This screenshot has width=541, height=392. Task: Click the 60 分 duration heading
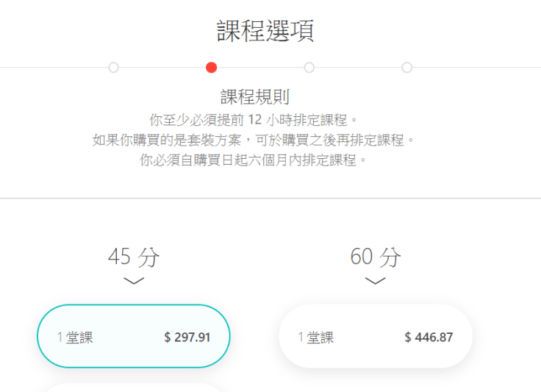click(x=376, y=257)
